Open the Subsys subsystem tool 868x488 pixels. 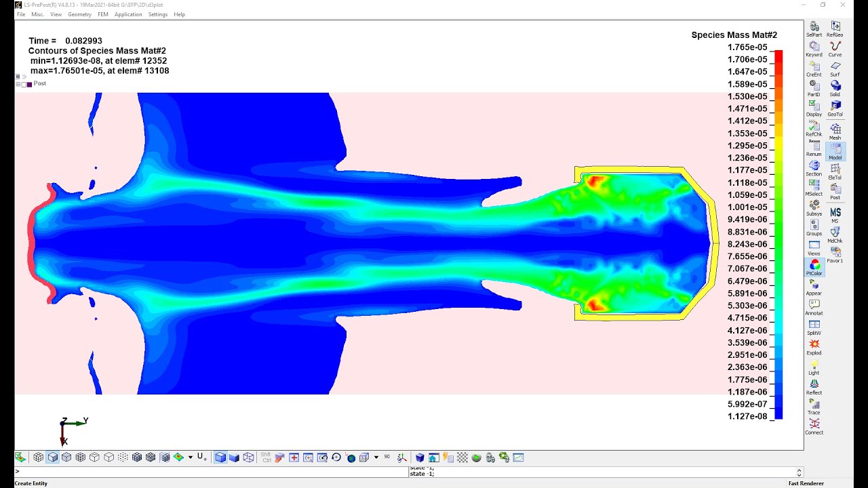click(814, 208)
